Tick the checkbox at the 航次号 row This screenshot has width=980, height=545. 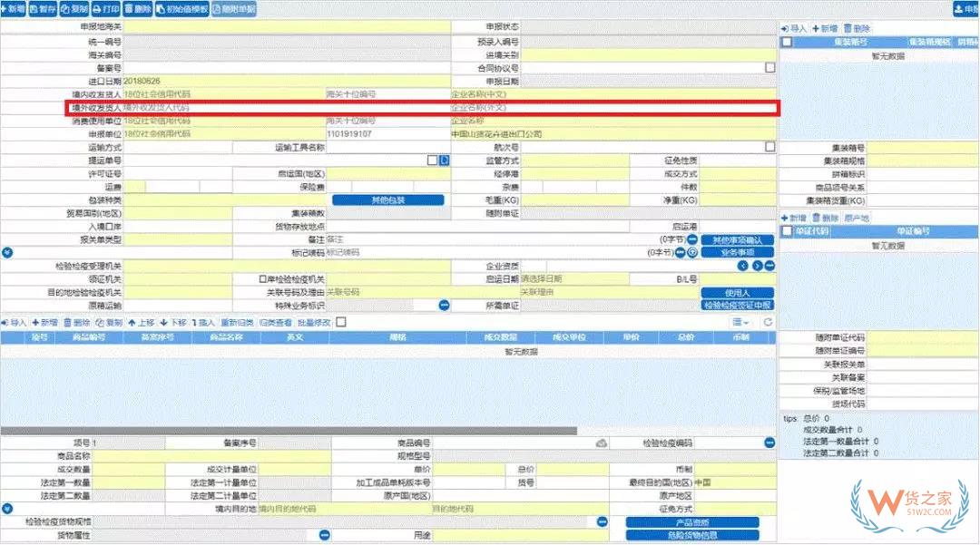[770, 147]
